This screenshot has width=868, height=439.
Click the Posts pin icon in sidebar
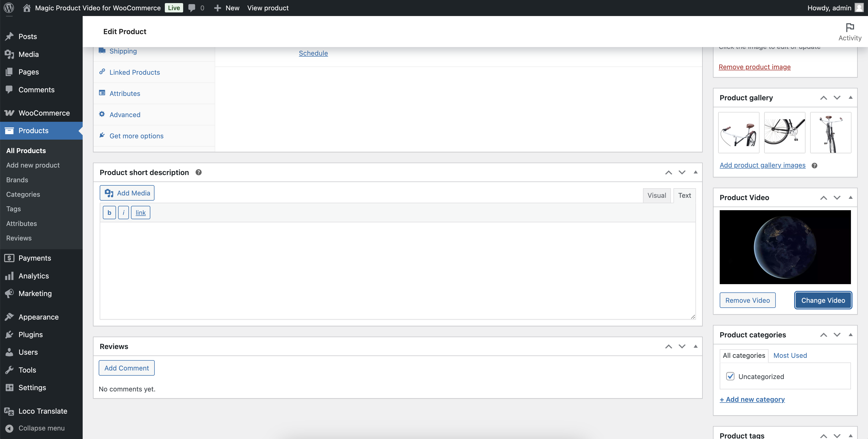(x=10, y=36)
